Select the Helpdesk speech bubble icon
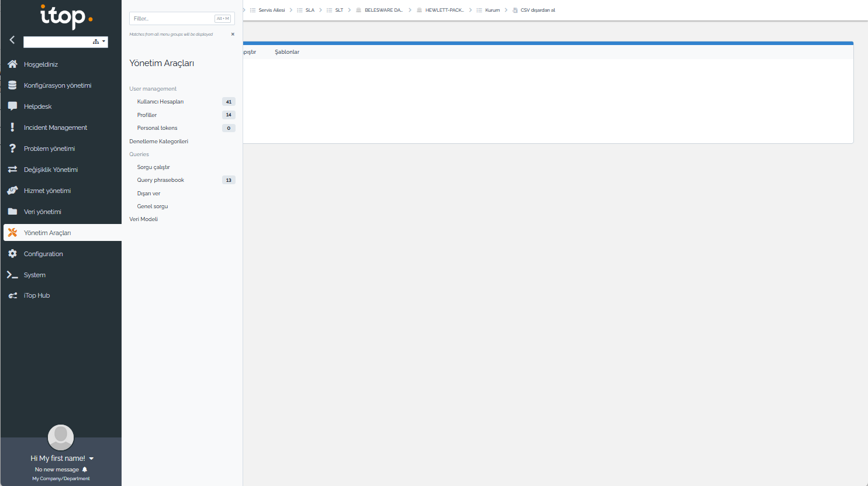Viewport: 868px width, 486px height. 12,106
